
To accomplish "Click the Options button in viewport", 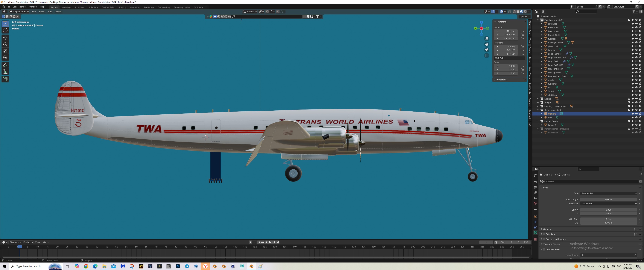I will coord(525,16).
